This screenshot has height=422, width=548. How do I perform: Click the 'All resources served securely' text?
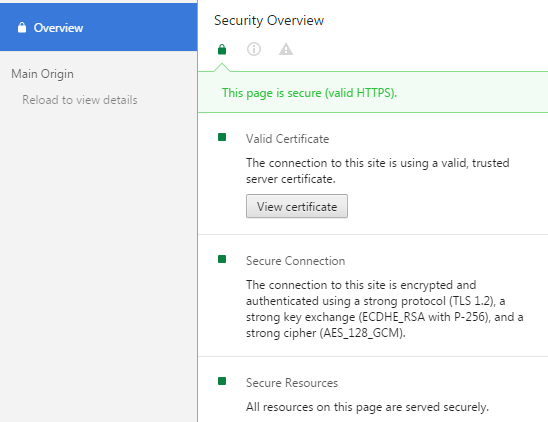click(367, 407)
